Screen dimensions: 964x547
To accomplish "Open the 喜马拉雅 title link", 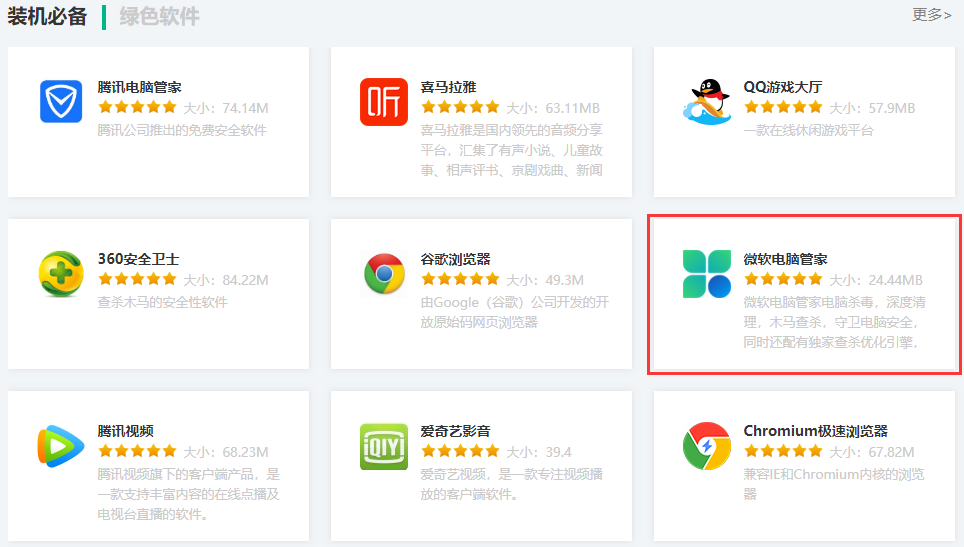I will tap(448, 87).
